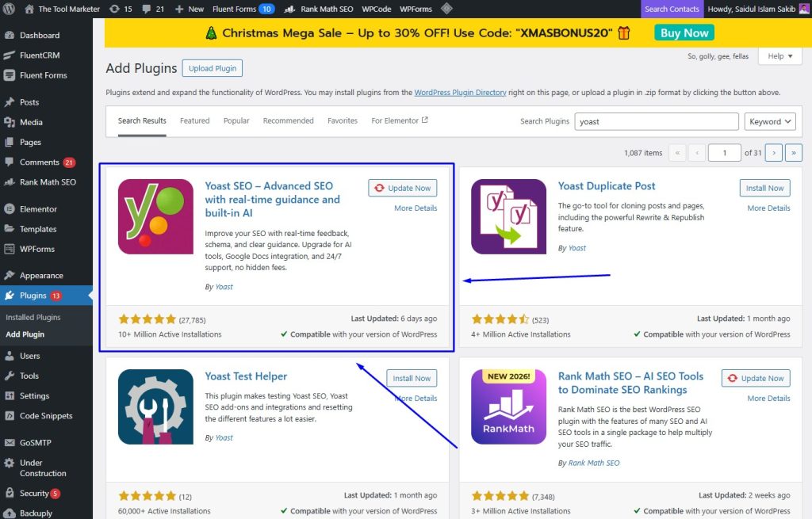Open FluentCRM sidebar item
The image size is (812, 519).
coord(40,55)
